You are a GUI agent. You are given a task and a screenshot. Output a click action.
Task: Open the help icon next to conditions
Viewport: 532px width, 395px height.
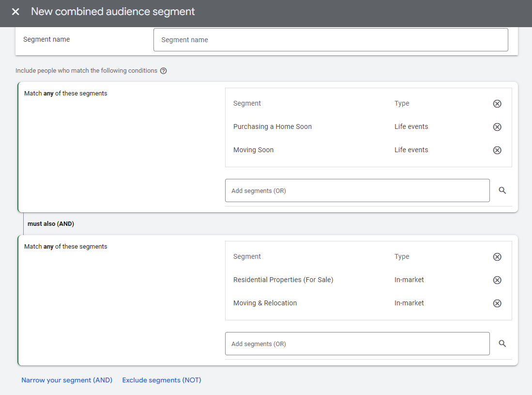pyautogui.click(x=164, y=71)
